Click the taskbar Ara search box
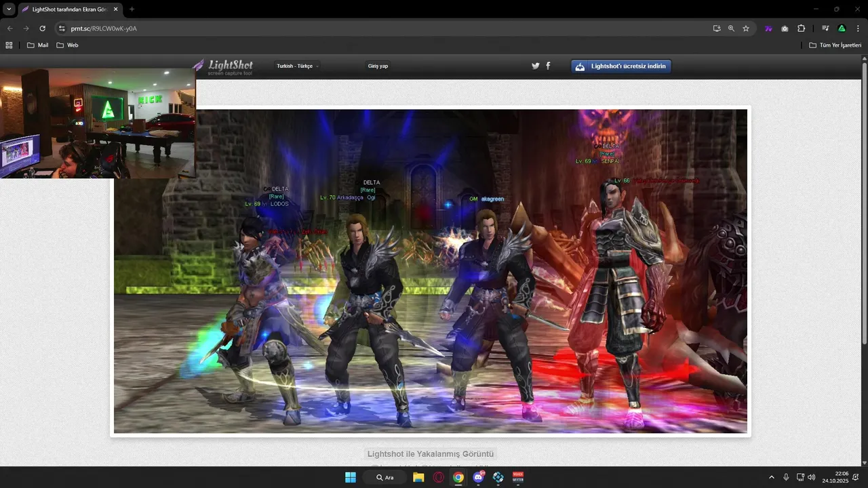 click(385, 477)
